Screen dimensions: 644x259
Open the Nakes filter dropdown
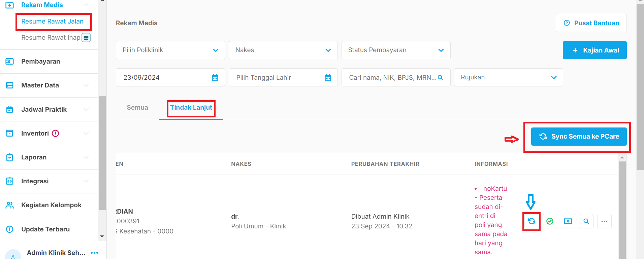pyautogui.click(x=283, y=50)
